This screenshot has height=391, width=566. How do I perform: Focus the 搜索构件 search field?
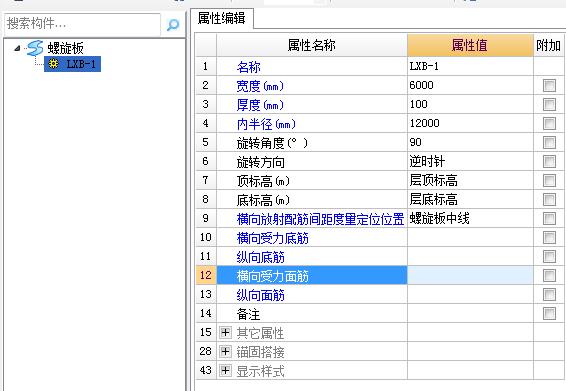(82, 24)
